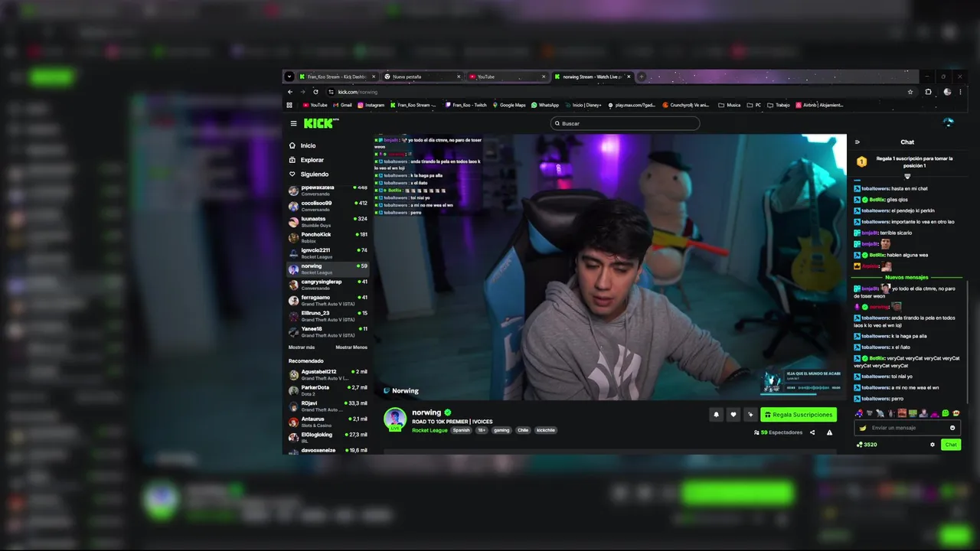The width and height of the screenshot is (980, 551).
Task: Open recommended channel ParkerDota
Action: pyautogui.click(x=328, y=390)
